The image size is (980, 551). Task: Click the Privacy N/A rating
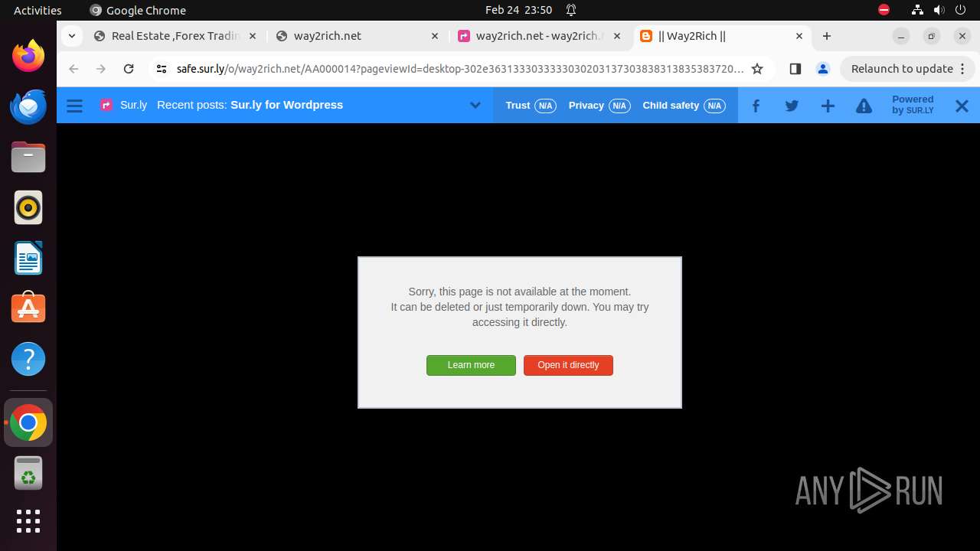coord(599,106)
